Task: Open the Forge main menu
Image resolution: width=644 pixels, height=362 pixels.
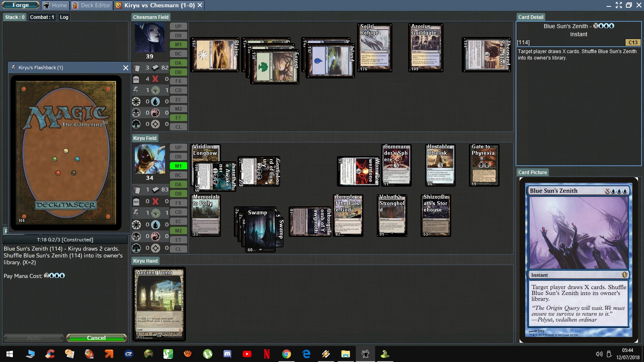Action: pyautogui.click(x=21, y=5)
